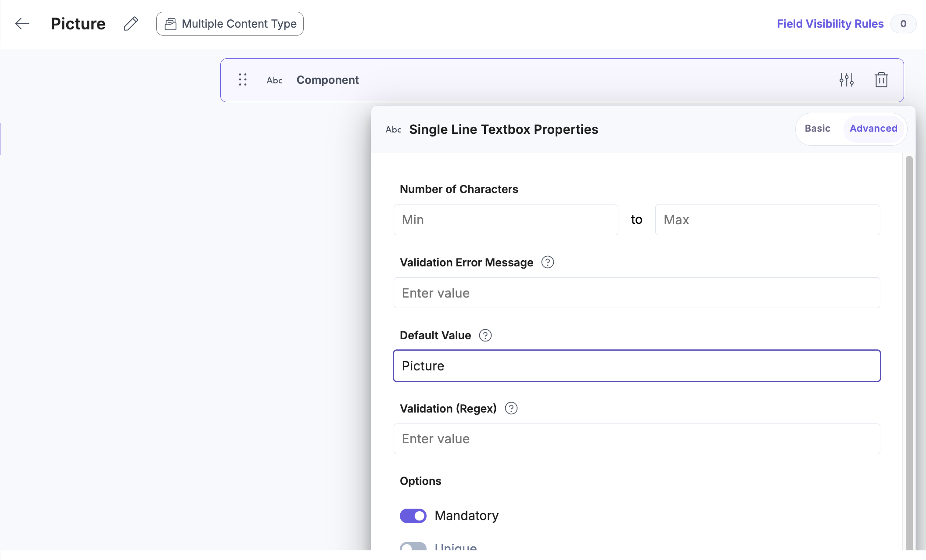The height and width of the screenshot is (560, 926).
Task: Focus the Max characters field
Action: pos(768,220)
